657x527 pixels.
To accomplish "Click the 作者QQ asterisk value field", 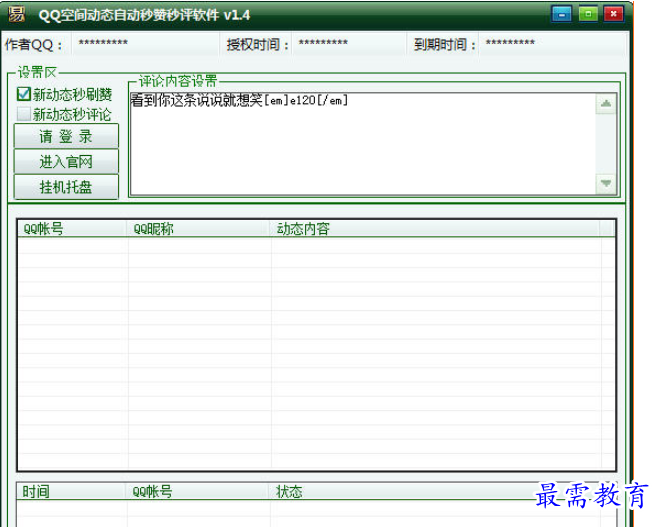I will pyautogui.click(x=145, y=43).
